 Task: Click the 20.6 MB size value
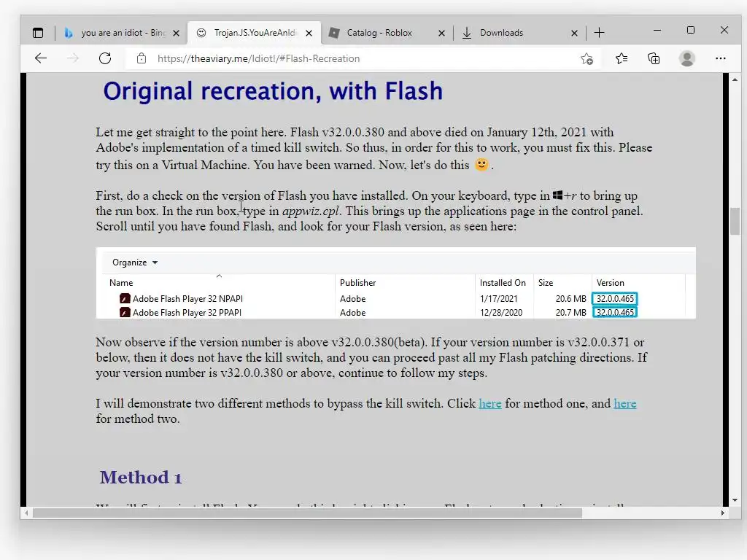click(x=570, y=298)
